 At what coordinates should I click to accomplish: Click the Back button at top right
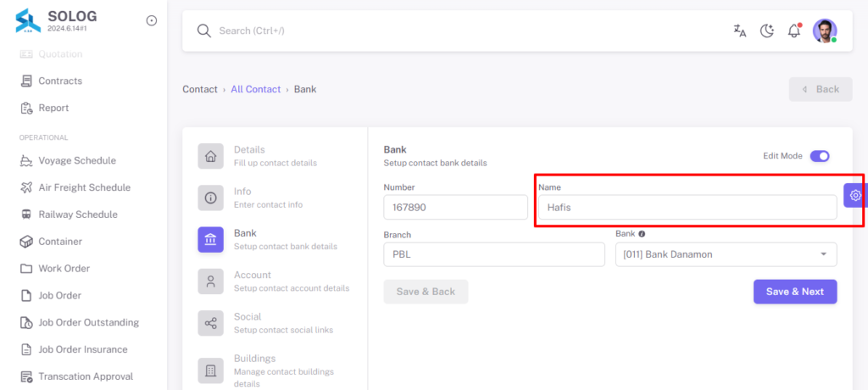coord(821,89)
